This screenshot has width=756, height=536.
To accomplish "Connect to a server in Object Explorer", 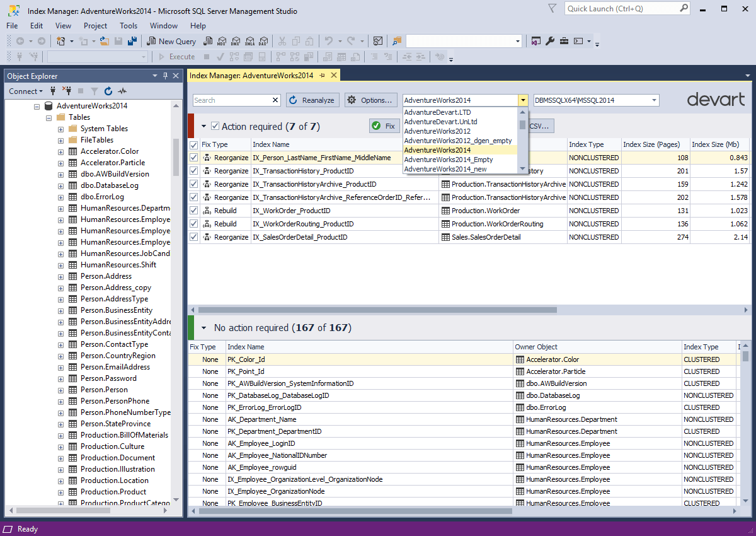I will pos(53,91).
